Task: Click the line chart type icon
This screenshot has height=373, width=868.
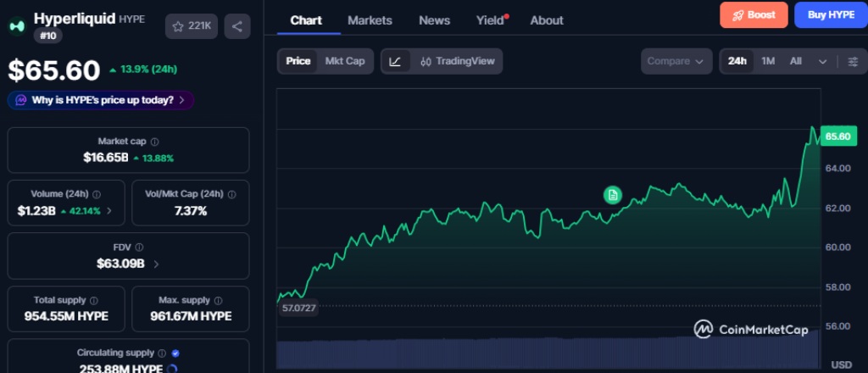Action: pos(395,61)
